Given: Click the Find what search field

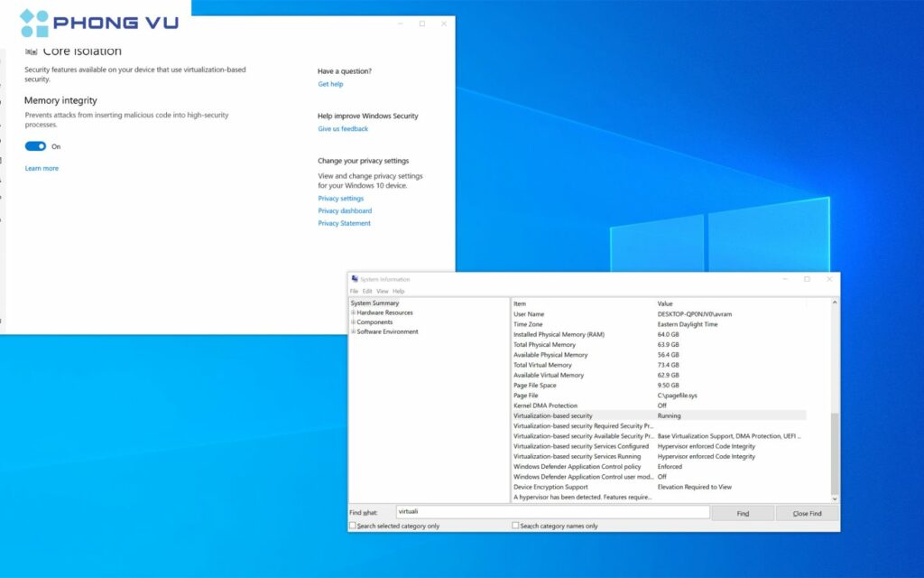Looking at the screenshot, I should coord(552,512).
